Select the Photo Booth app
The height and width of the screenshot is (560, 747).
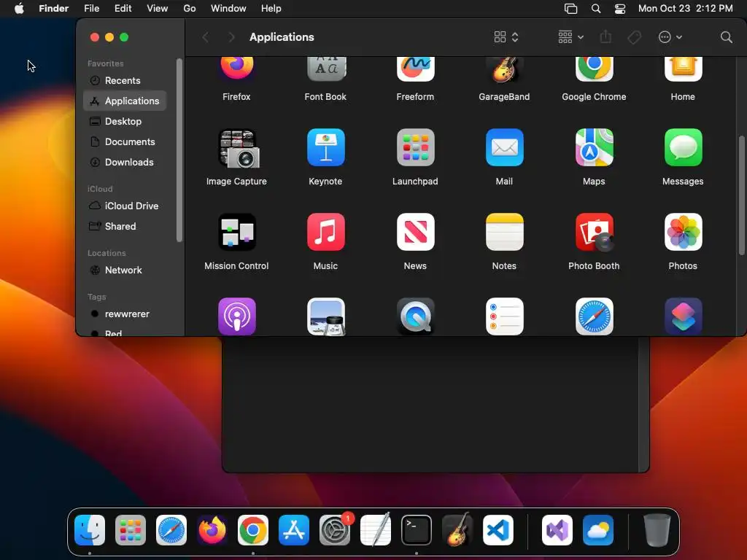click(x=594, y=232)
